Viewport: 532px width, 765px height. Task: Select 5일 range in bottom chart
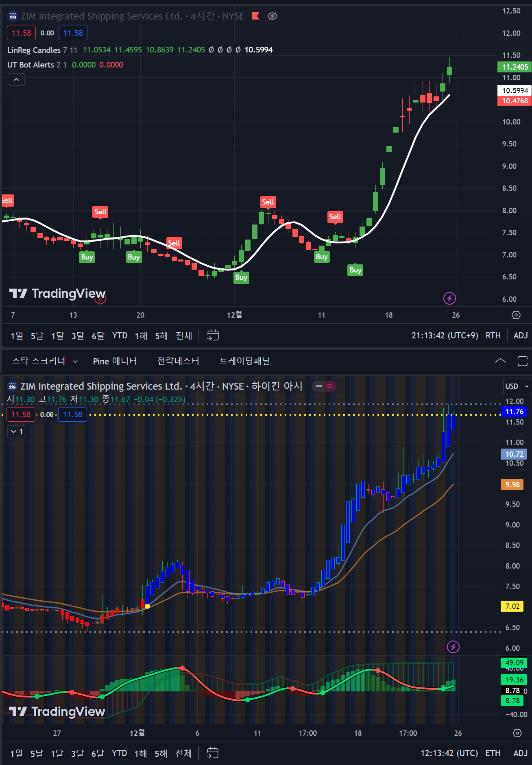click(x=37, y=754)
